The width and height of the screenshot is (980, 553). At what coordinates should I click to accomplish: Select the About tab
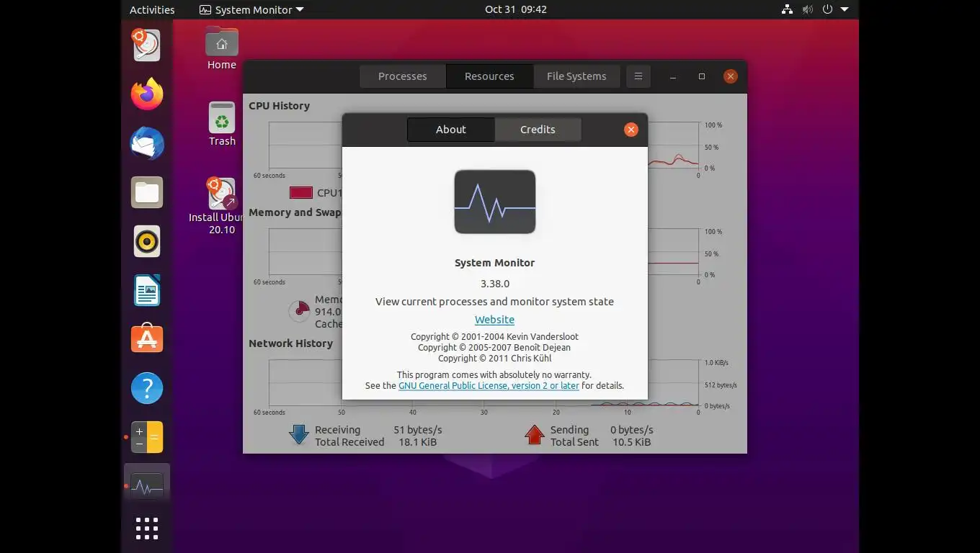(451, 130)
